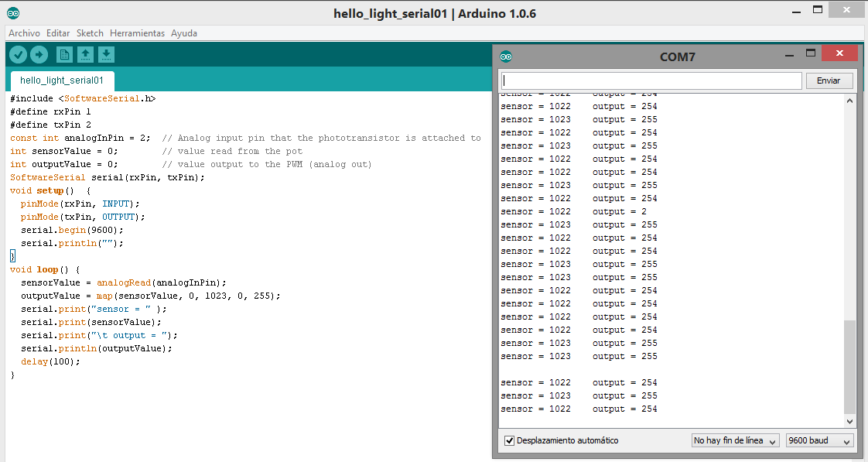The height and width of the screenshot is (462, 868).
Task: Click the '#define rxPin 1' line
Action: (x=50, y=112)
